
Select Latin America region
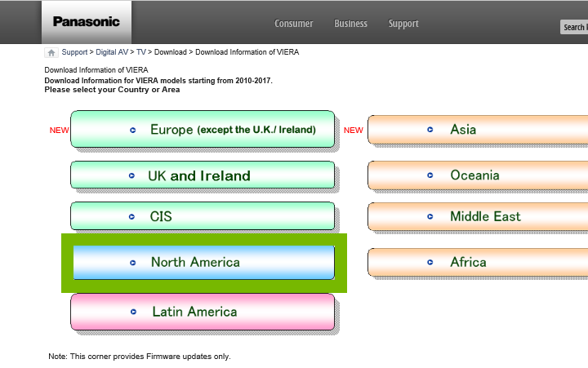coord(203,312)
